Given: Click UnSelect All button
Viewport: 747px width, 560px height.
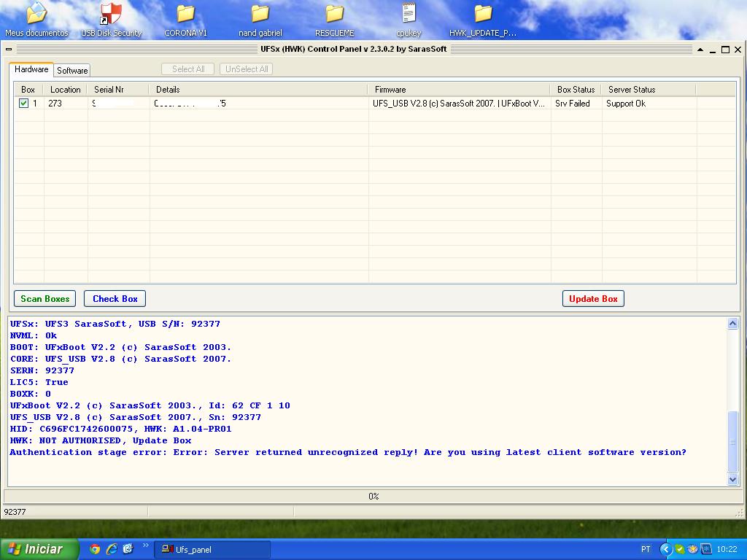Looking at the screenshot, I should pos(247,69).
